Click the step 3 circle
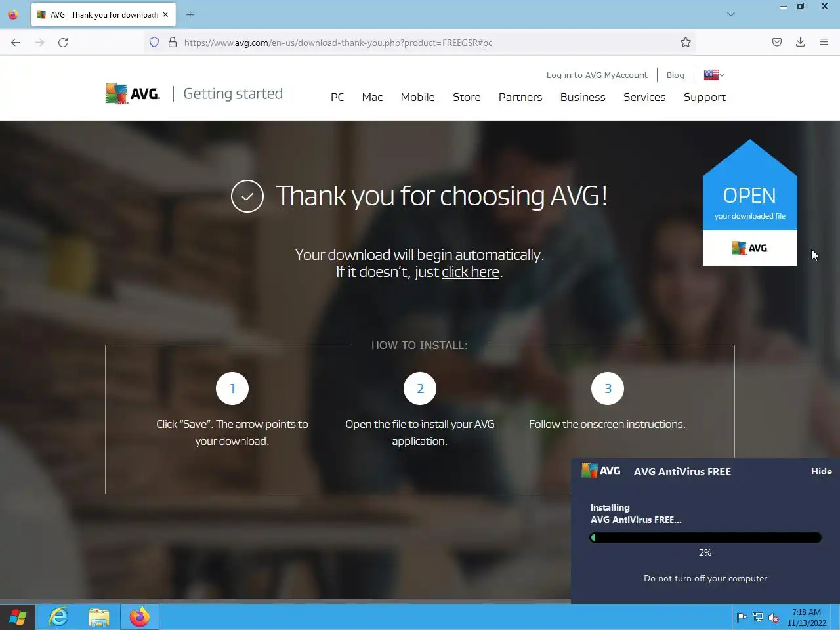The height and width of the screenshot is (630, 840). click(608, 388)
